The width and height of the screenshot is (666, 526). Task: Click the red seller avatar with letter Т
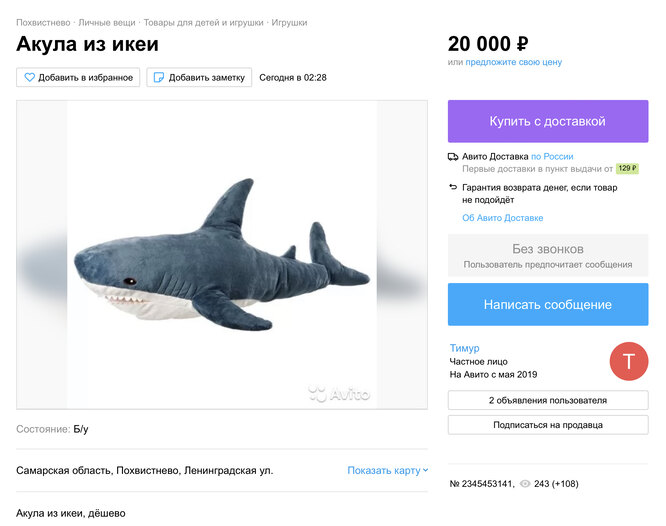pyautogui.click(x=629, y=361)
